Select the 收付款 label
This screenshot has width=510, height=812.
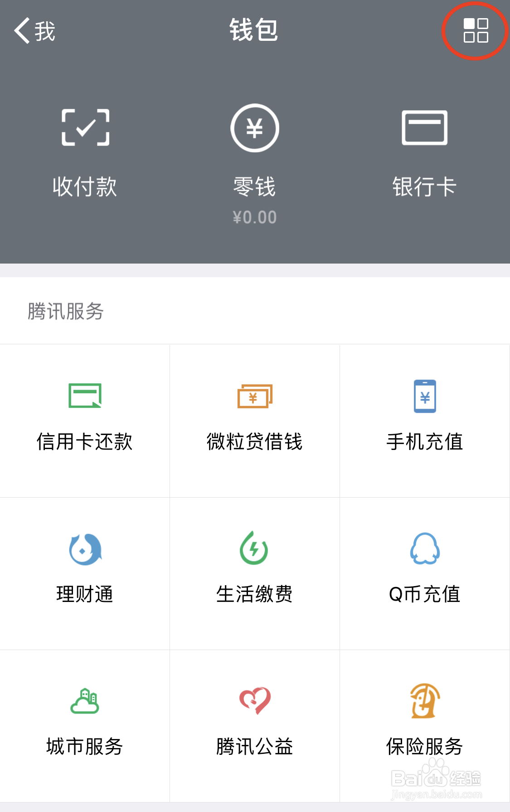85,186
